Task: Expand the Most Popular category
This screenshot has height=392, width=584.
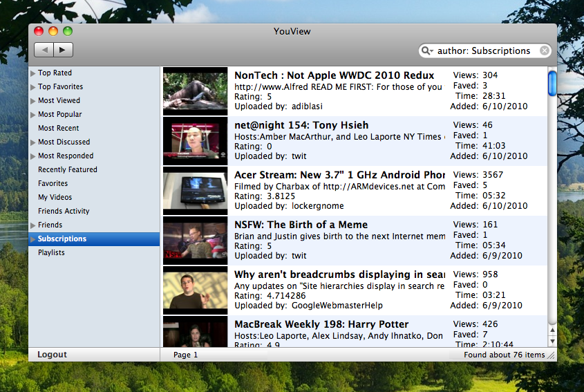Action: tap(32, 115)
